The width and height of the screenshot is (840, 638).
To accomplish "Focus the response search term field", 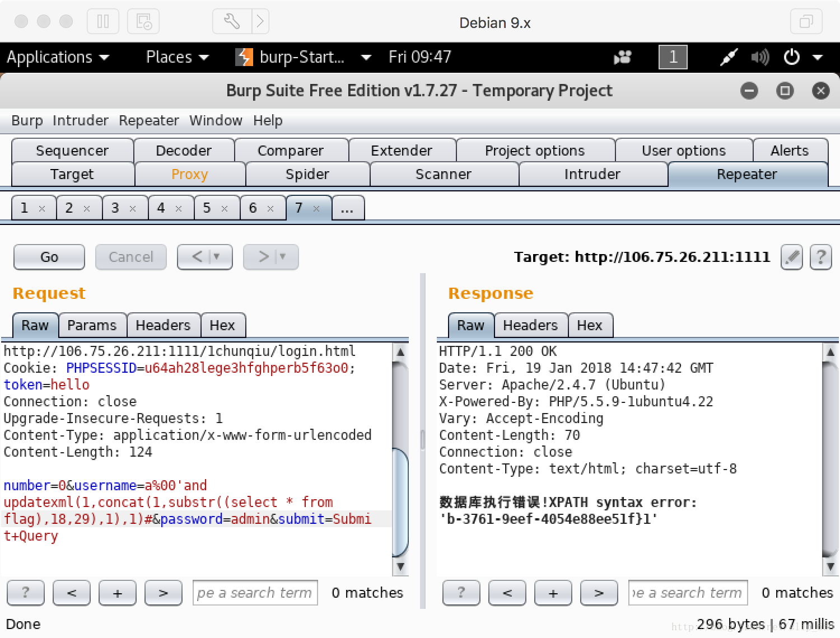I will click(x=688, y=593).
